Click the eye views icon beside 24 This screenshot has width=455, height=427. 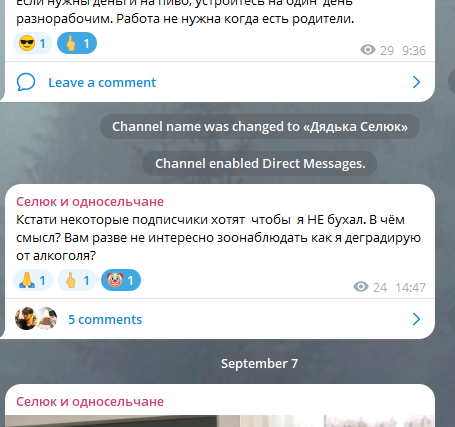(x=361, y=287)
